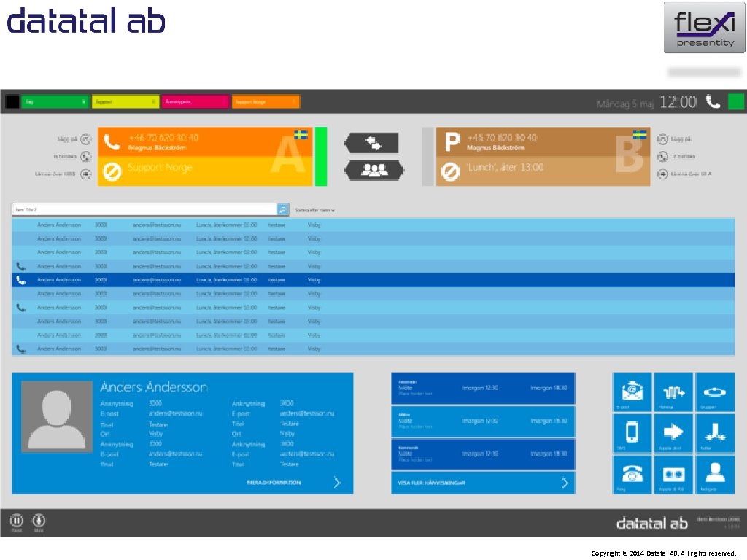The width and height of the screenshot is (747, 560).
Task: Click the 'Ta tillbaka' icon beside call A
Action: point(86,156)
